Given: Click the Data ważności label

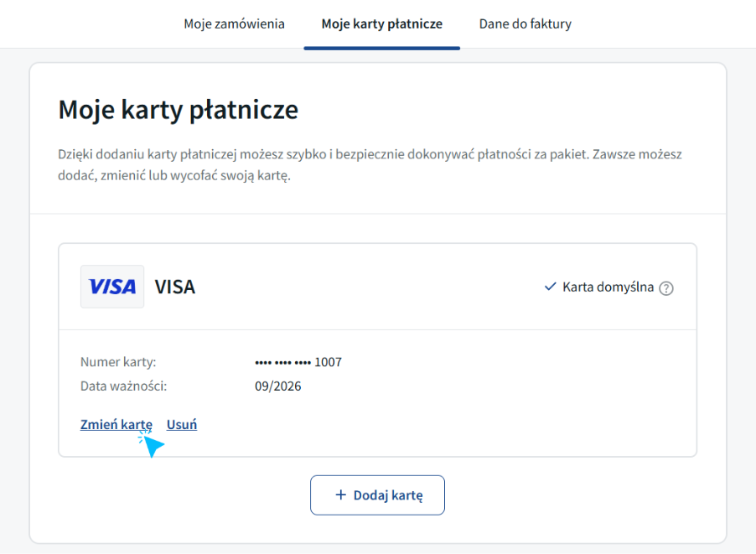Looking at the screenshot, I should coord(123,386).
